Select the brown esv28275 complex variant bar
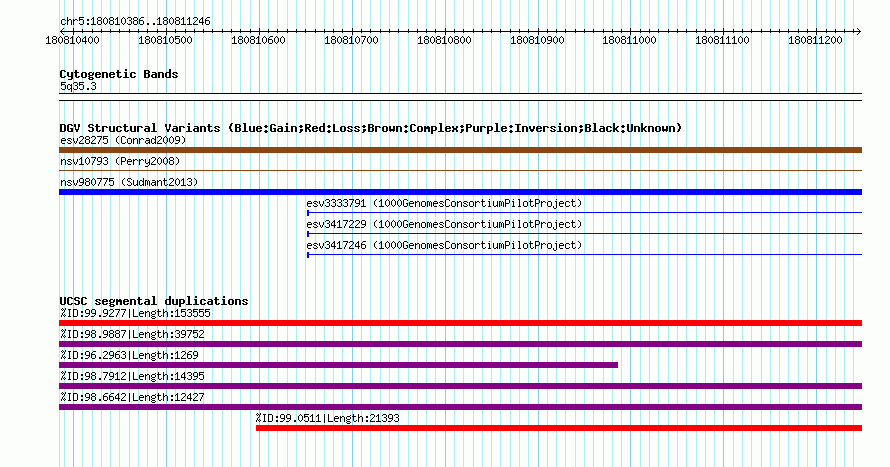This screenshot has width=890, height=467. coord(460,150)
